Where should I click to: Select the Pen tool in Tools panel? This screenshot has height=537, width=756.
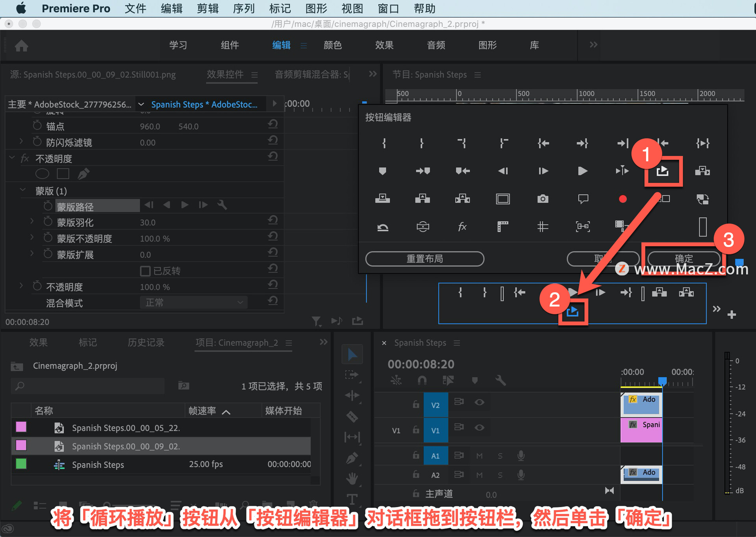[x=352, y=458]
